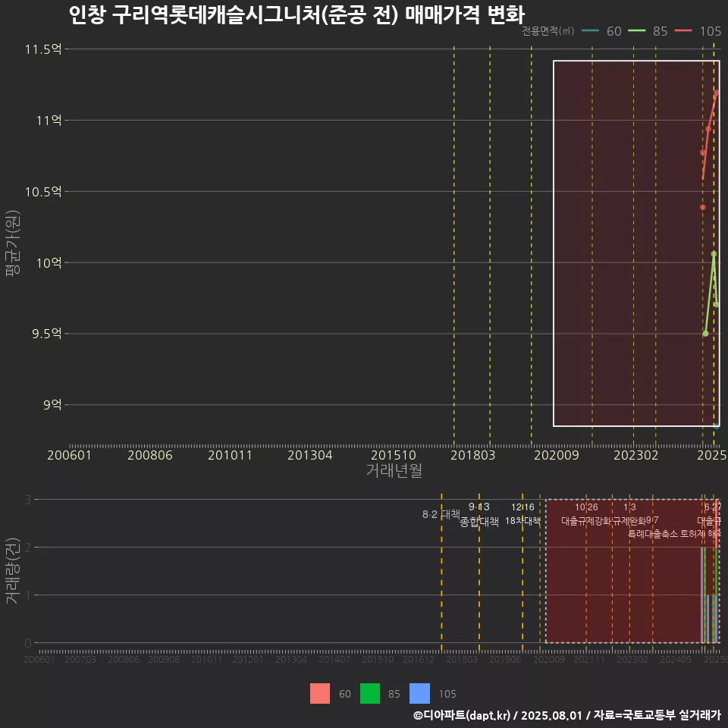Click the 11억 y-axis label
This screenshot has width=728, height=728.
(49, 121)
